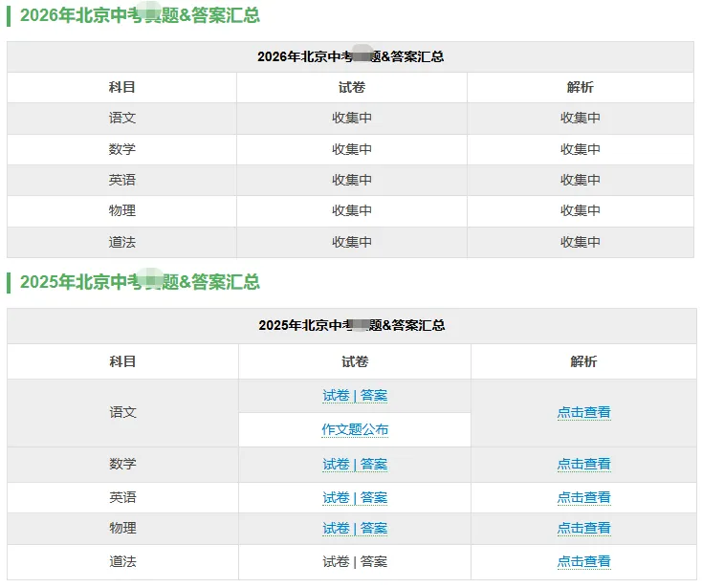
Task: Click 解析 header in the 2025 table
Action: [x=583, y=361]
